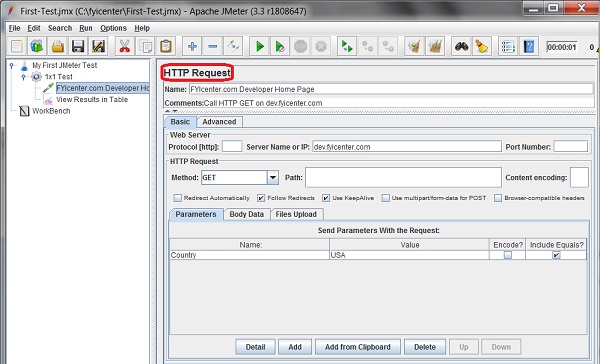The width and height of the screenshot is (600, 364).
Task: Click the Remote Shutdown All icon
Action: coord(388,47)
